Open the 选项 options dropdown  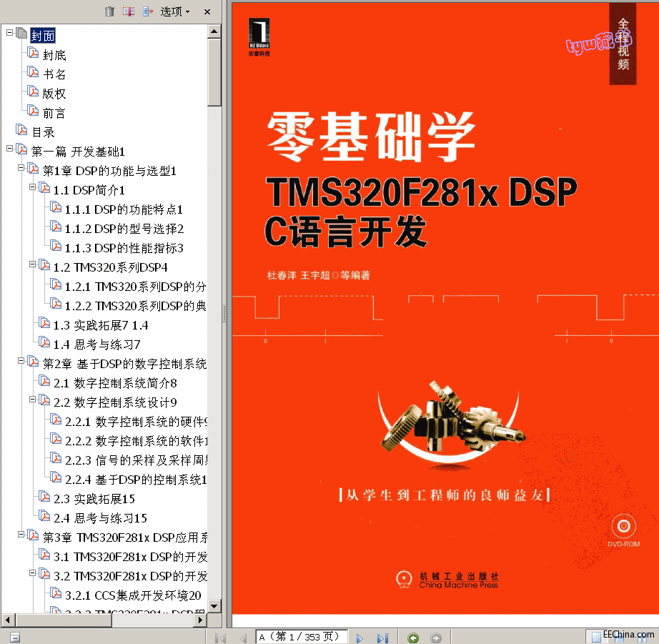[175, 11]
